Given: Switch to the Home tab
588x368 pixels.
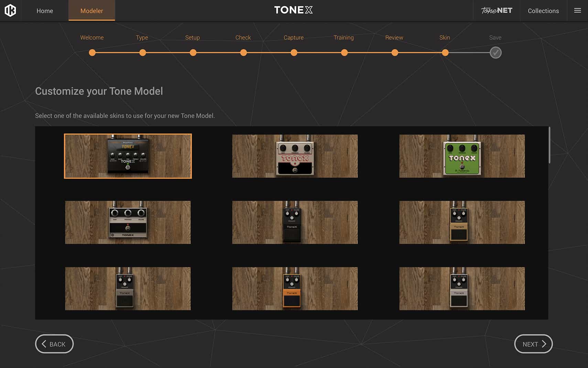Looking at the screenshot, I should [45, 11].
